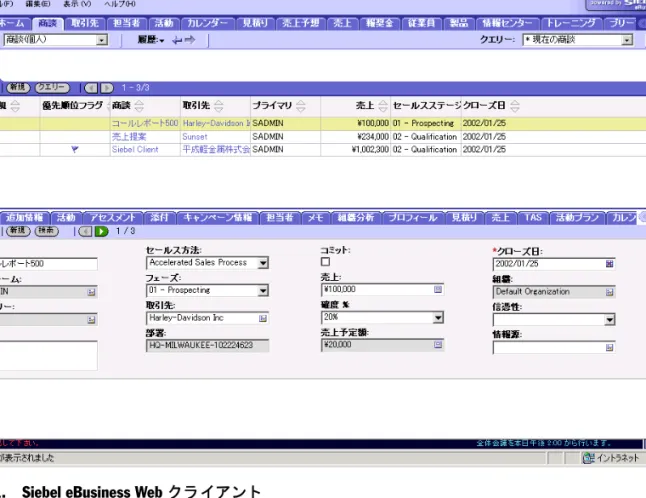Screen dimensions: 646x498
Task: Switch to the 取引先 screen tab
Action: pyautogui.click(x=84, y=23)
